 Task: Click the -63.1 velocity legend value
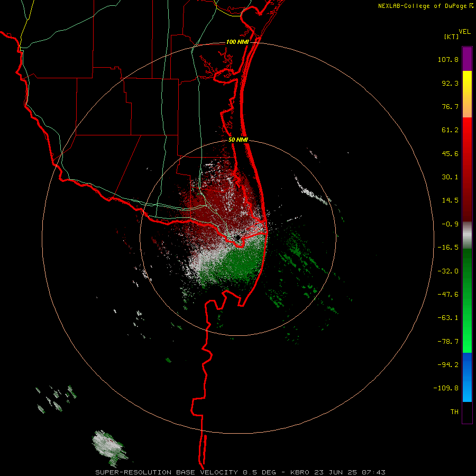448,318
